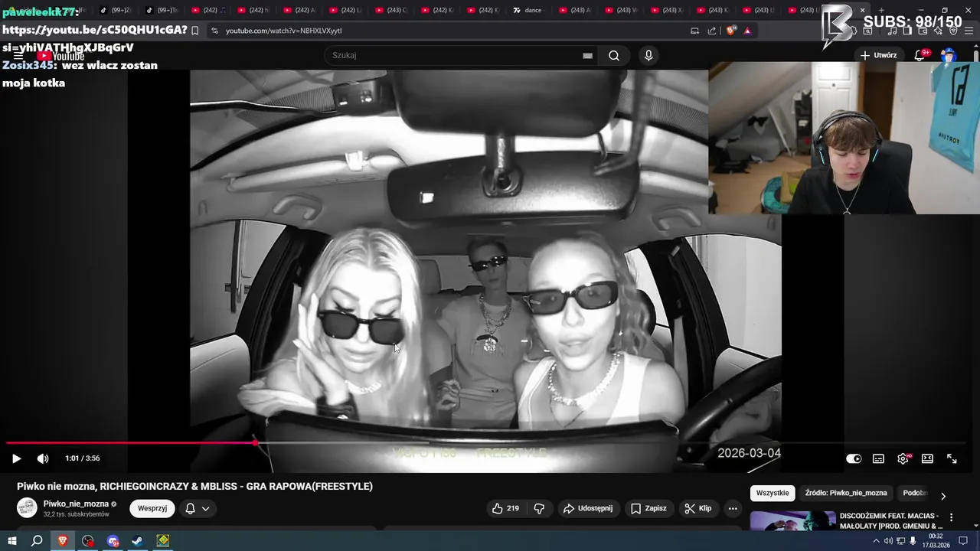Open three-dot menu for DISCODŻEMIK video
The height and width of the screenshot is (551, 980).
click(x=952, y=517)
